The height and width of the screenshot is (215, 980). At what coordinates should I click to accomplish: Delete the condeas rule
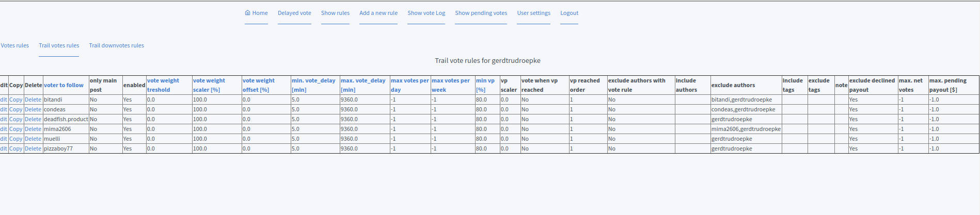pyautogui.click(x=33, y=109)
